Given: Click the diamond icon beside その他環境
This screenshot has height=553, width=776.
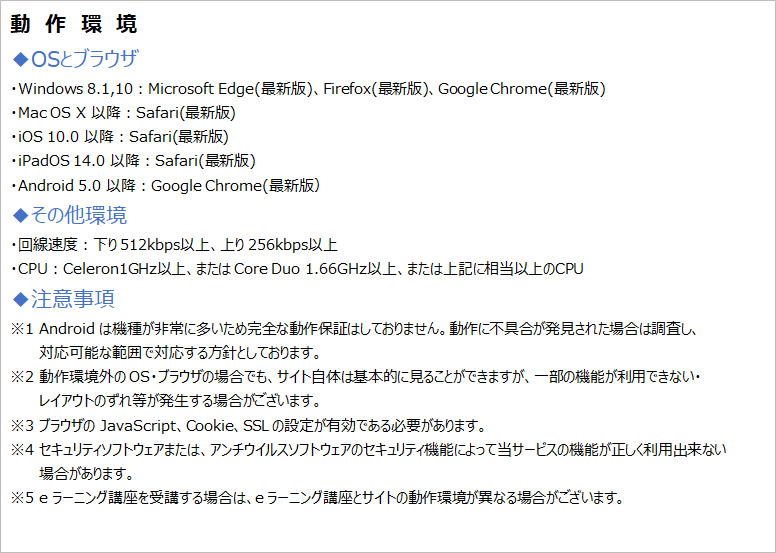Looking at the screenshot, I should (20, 215).
